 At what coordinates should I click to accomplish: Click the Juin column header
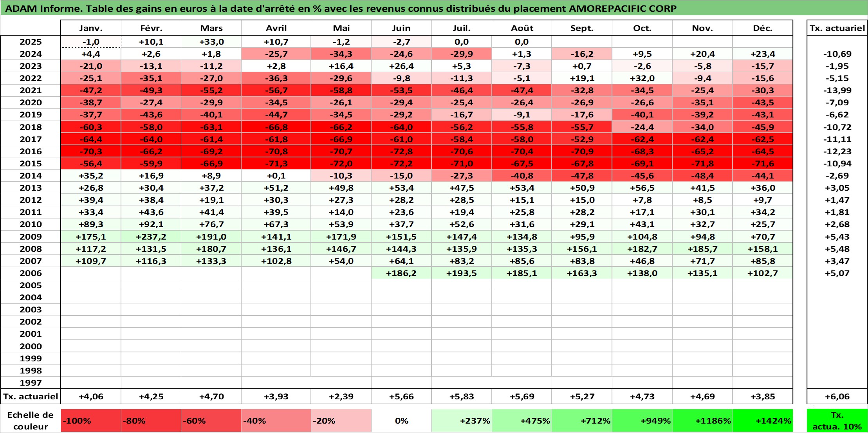401,28
